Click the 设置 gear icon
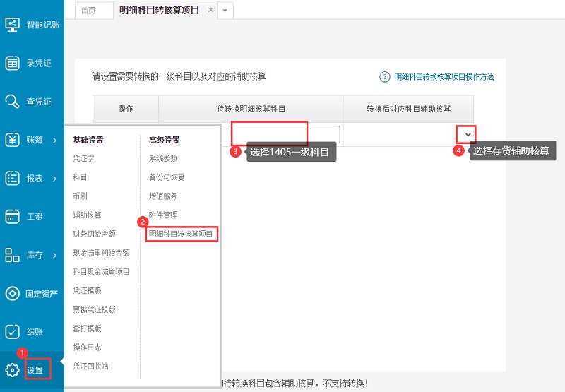Screen dimensions: 565x392 tap(13, 369)
